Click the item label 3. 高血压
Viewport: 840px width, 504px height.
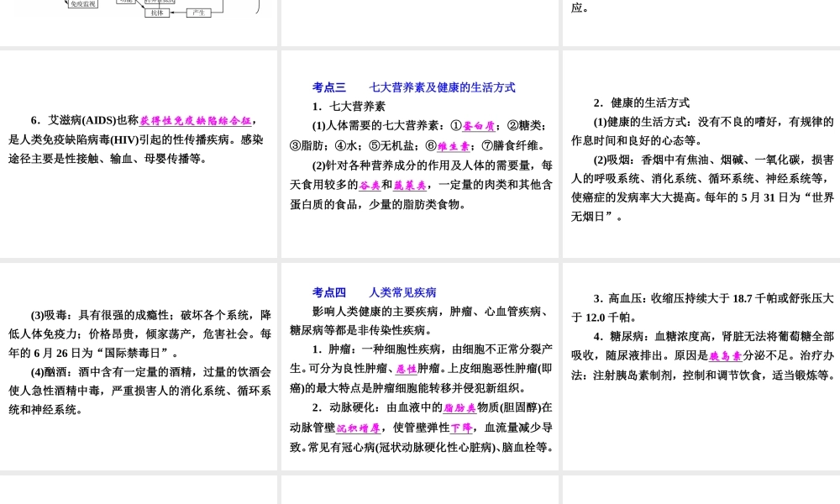619,298
